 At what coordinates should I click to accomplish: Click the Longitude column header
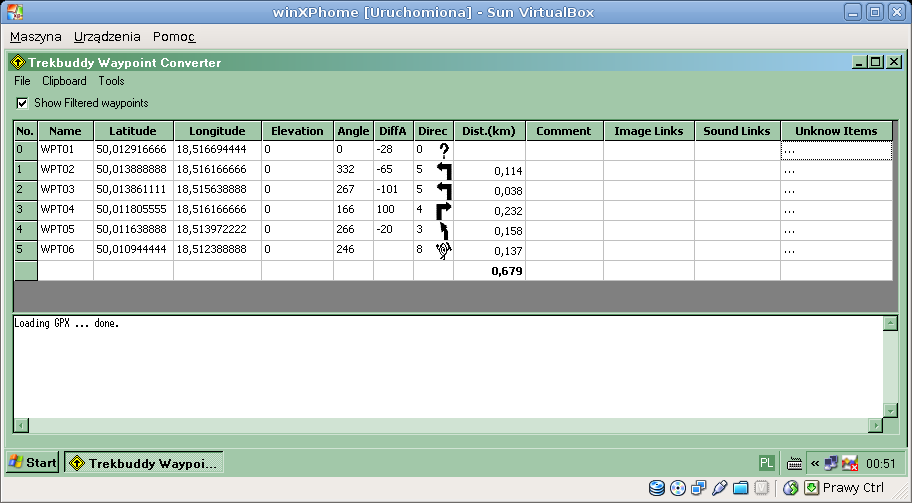[x=218, y=131]
